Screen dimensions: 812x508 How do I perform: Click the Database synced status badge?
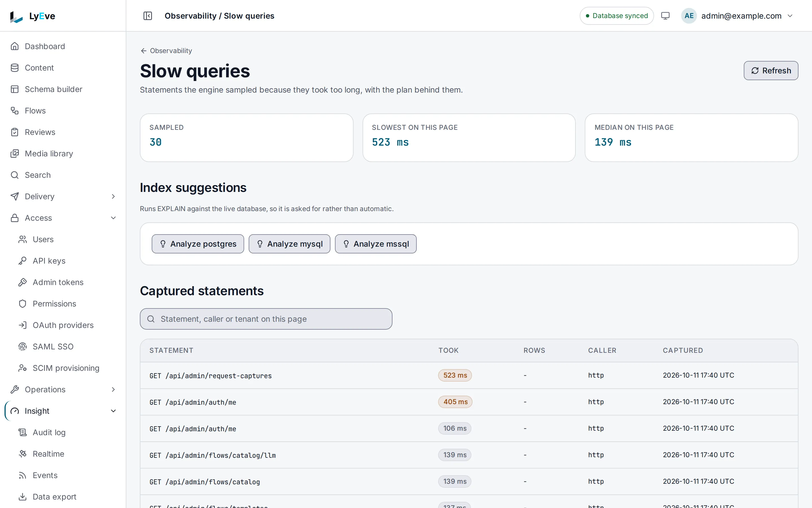coord(616,16)
